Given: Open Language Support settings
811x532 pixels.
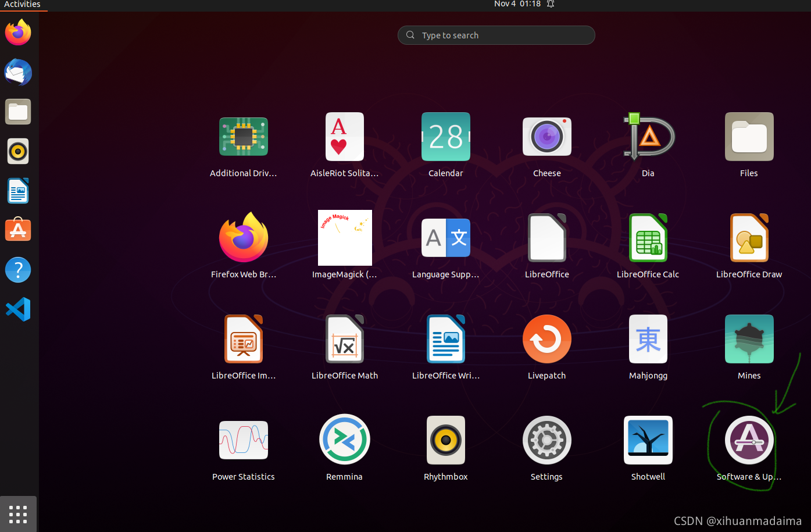Looking at the screenshot, I should point(446,238).
